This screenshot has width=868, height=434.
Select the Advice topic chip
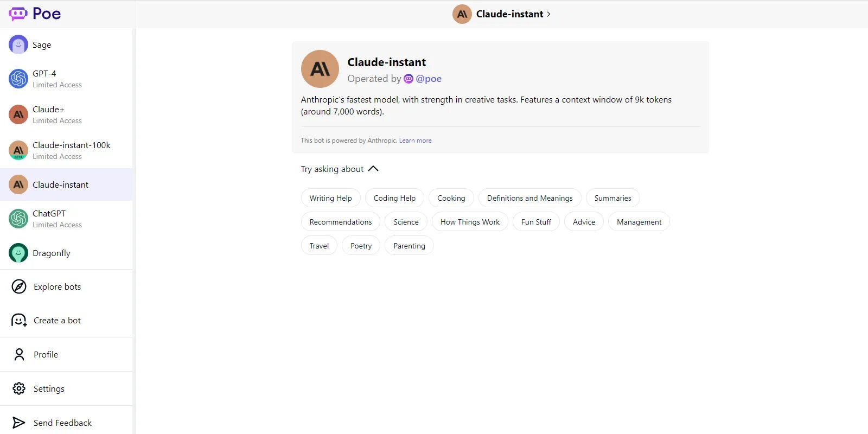(x=584, y=222)
